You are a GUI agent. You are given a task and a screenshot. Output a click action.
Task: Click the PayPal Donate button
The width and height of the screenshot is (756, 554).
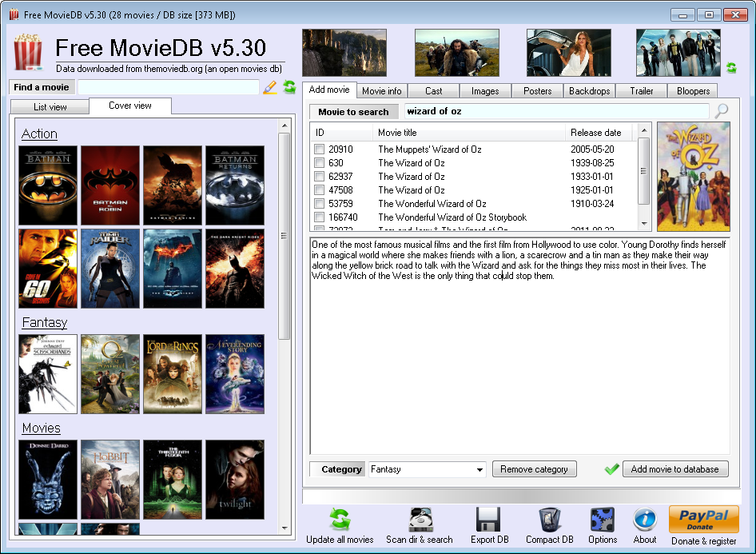pyautogui.click(x=704, y=520)
